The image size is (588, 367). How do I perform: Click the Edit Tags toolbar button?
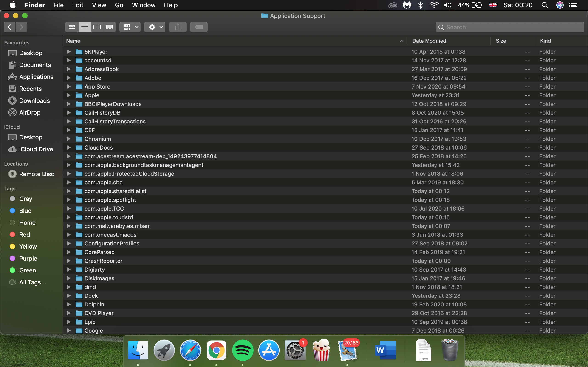tap(199, 27)
